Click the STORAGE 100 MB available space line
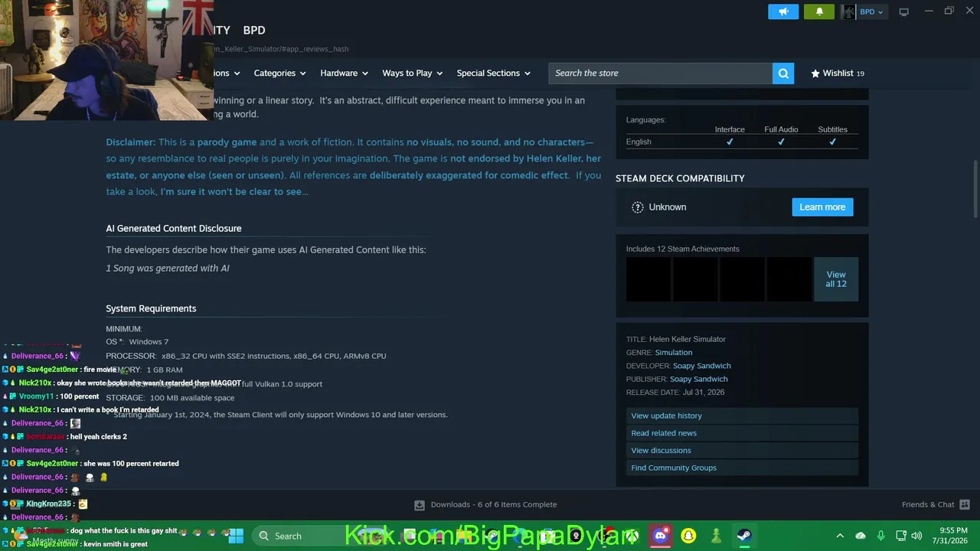Screen dimensions: 980x551 click(170, 398)
